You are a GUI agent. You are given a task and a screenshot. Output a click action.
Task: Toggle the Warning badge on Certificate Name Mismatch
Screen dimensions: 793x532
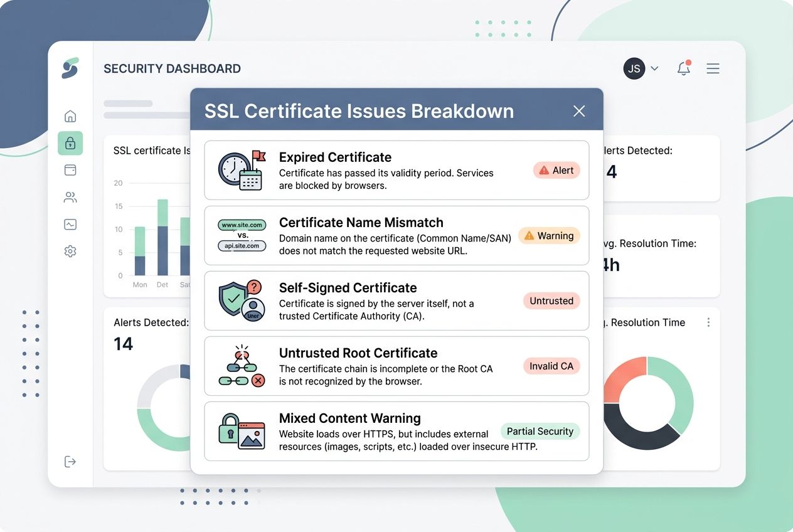[x=549, y=235]
